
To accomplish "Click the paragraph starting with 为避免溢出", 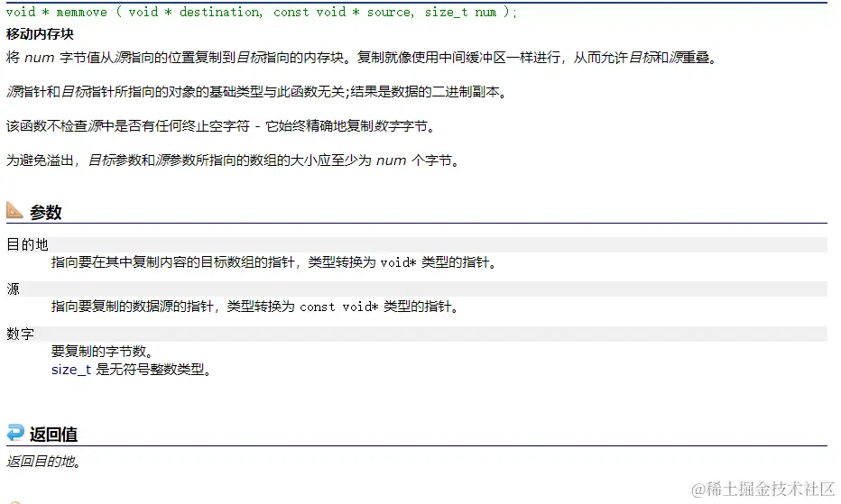I will pyautogui.click(x=233, y=160).
